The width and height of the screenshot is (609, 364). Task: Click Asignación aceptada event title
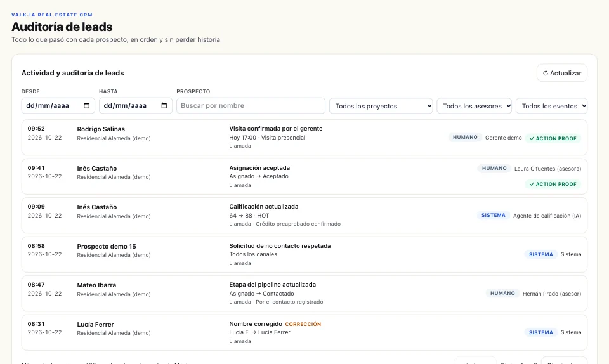click(259, 168)
